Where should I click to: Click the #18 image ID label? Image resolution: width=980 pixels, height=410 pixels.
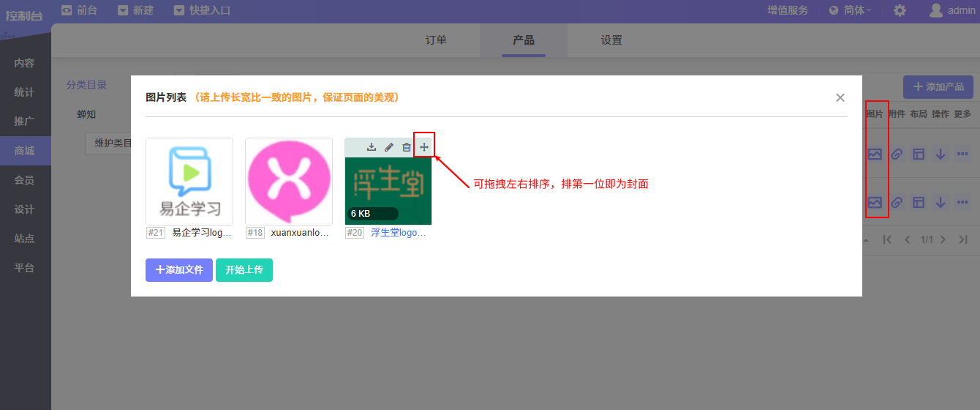[x=255, y=233]
